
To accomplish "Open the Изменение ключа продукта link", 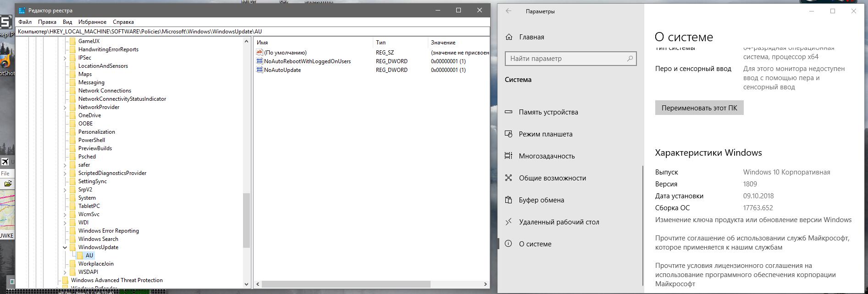I will pyautogui.click(x=753, y=220).
